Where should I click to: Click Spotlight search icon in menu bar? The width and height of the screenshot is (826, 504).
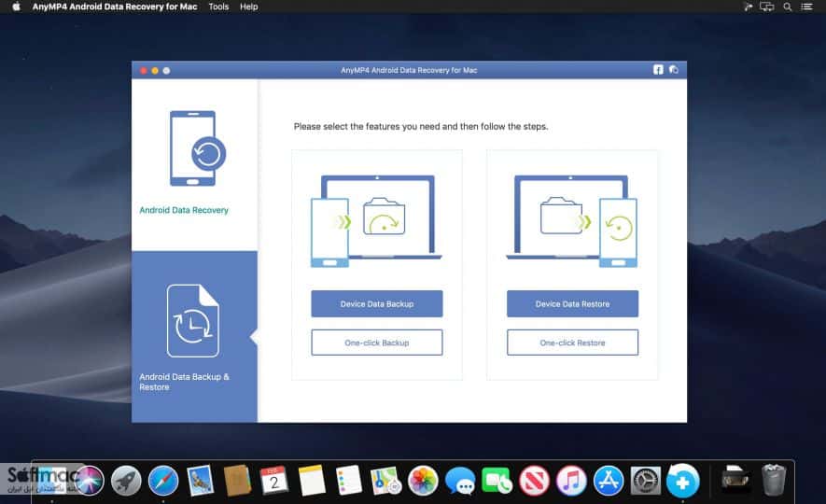pos(788,7)
